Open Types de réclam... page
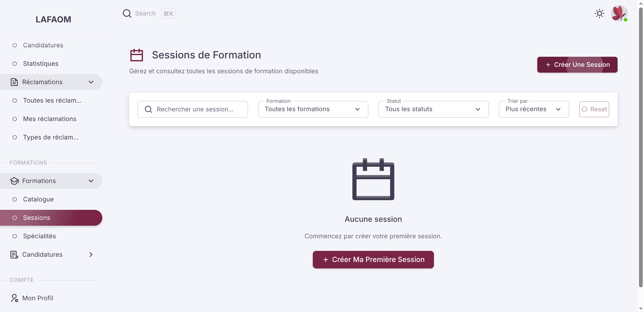Viewport: 644px width, 312px height. [51, 137]
